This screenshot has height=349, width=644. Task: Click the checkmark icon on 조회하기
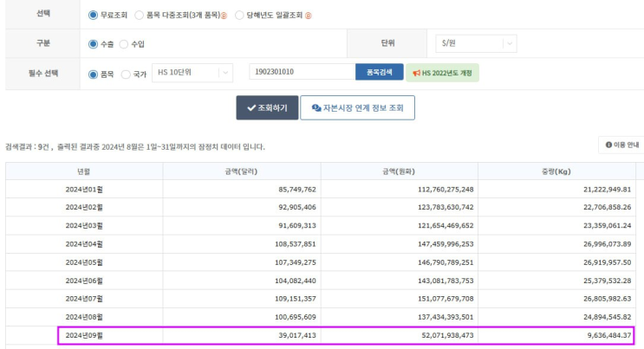coord(251,108)
